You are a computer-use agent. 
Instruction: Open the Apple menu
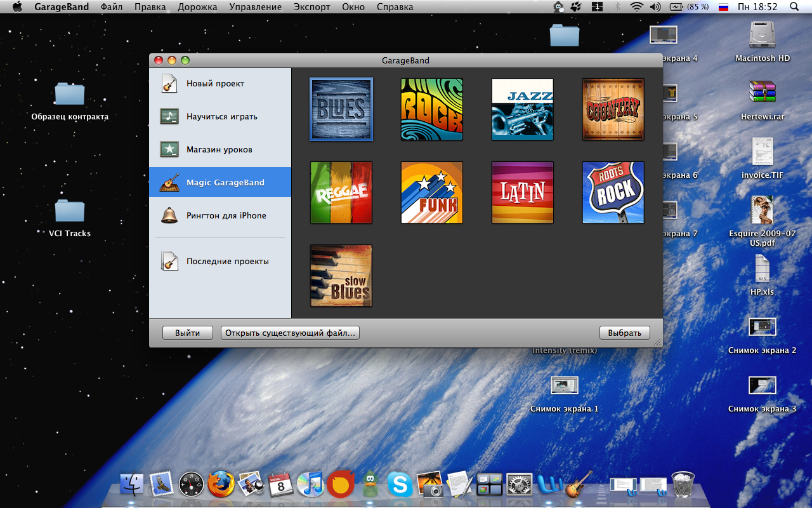[17, 7]
